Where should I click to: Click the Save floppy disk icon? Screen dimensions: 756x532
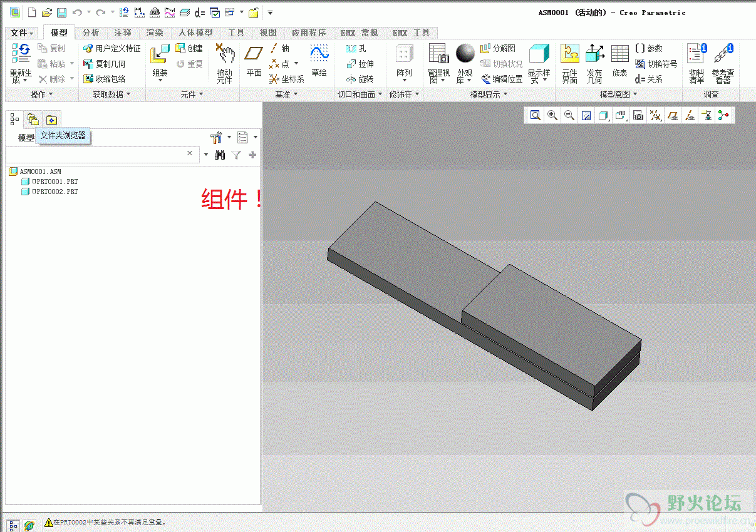click(x=61, y=12)
